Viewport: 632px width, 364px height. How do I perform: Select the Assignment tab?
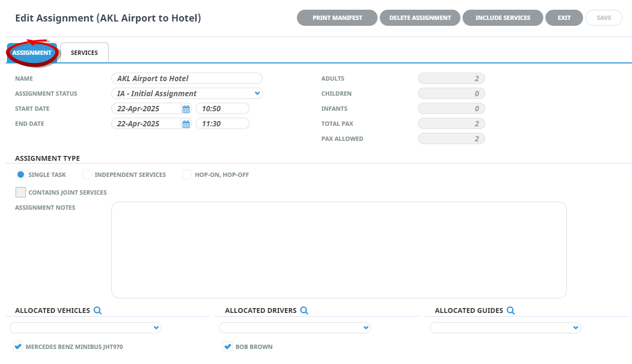[x=32, y=53]
